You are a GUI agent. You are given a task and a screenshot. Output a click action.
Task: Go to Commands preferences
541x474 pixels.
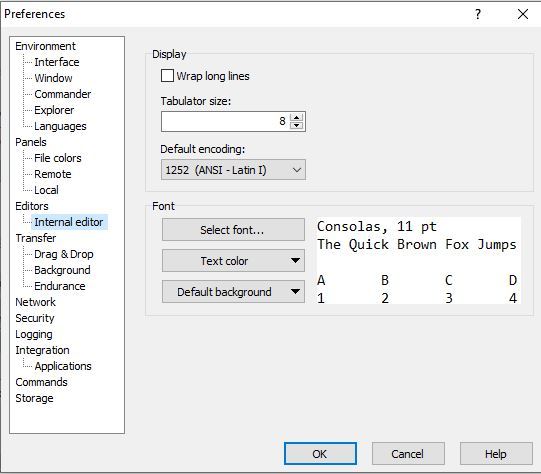tap(41, 382)
